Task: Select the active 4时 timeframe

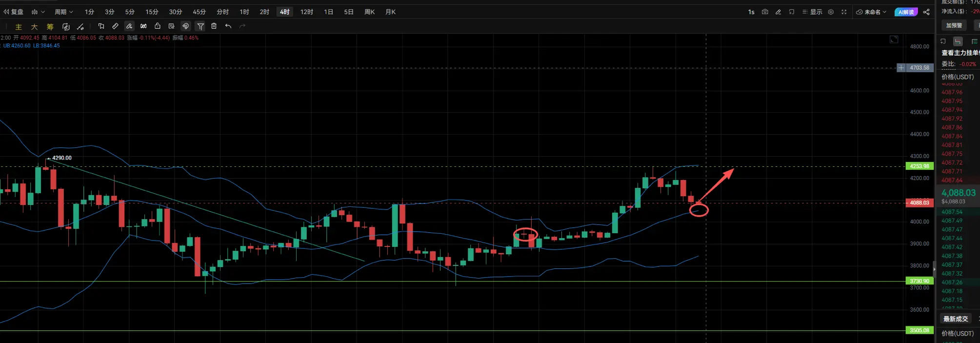Action: (x=285, y=12)
